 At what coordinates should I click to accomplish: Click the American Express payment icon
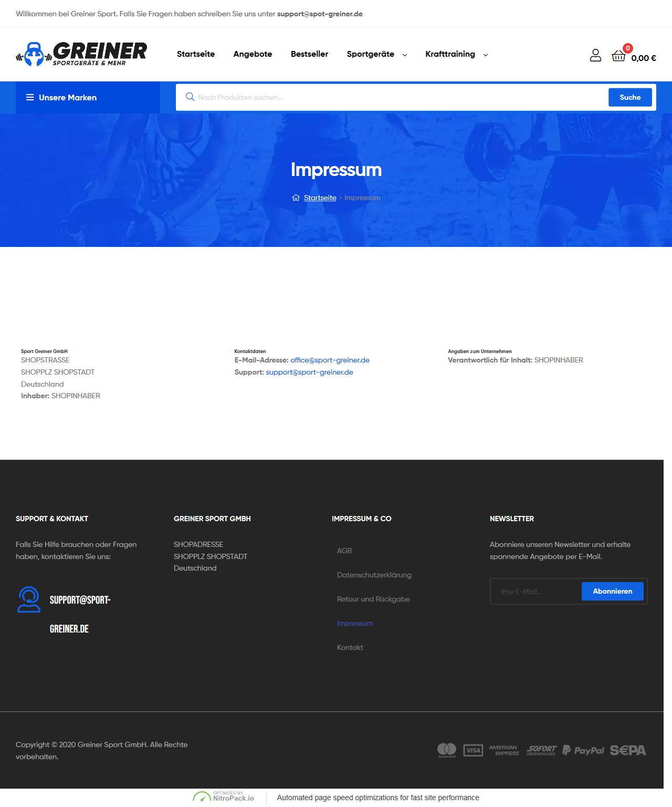click(504, 750)
